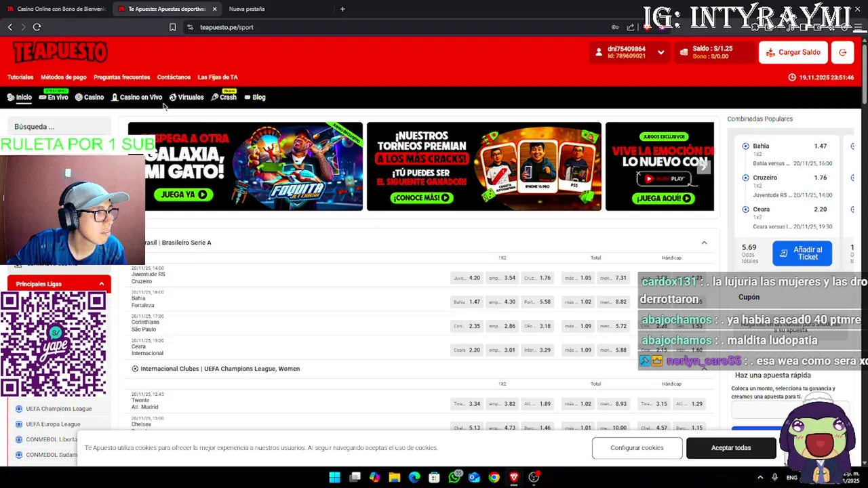Click Añadir al Ticket button
This screenshot has width=868, height=488.
click(x=802, y=253)
